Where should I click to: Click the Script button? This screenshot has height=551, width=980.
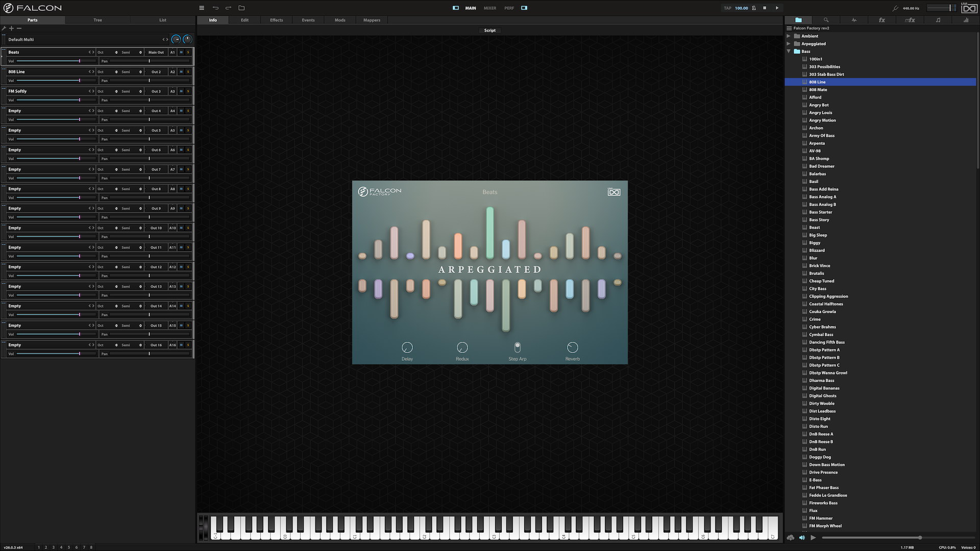[490, 31]
